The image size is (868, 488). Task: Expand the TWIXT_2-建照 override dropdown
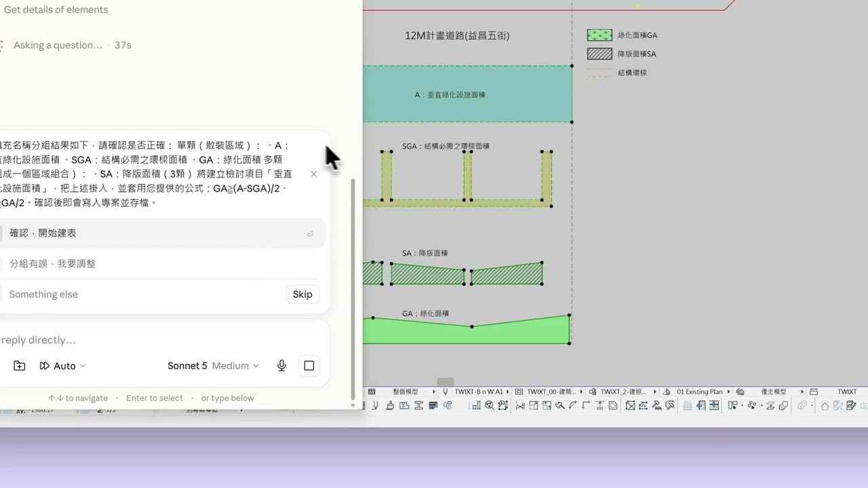(655, 392)
